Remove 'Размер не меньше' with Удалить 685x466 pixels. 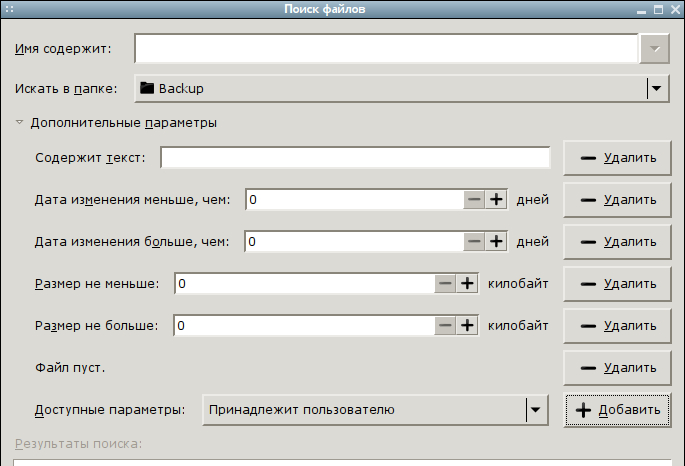click(x=617, y=283)
